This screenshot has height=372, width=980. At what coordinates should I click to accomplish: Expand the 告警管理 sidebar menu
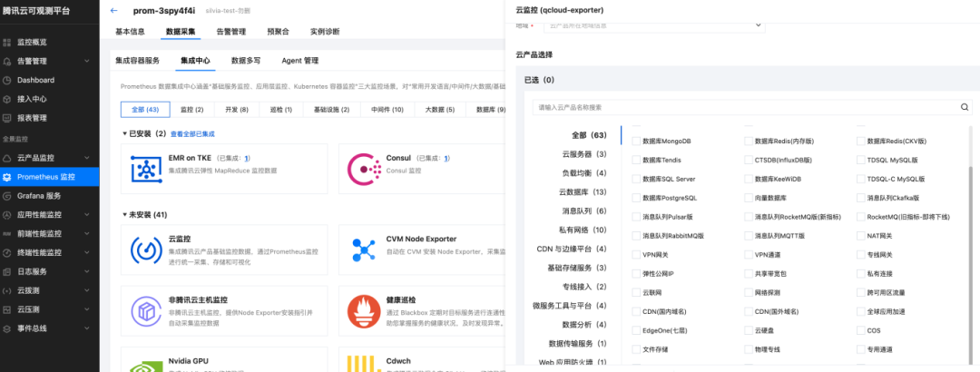pos(87,62)
